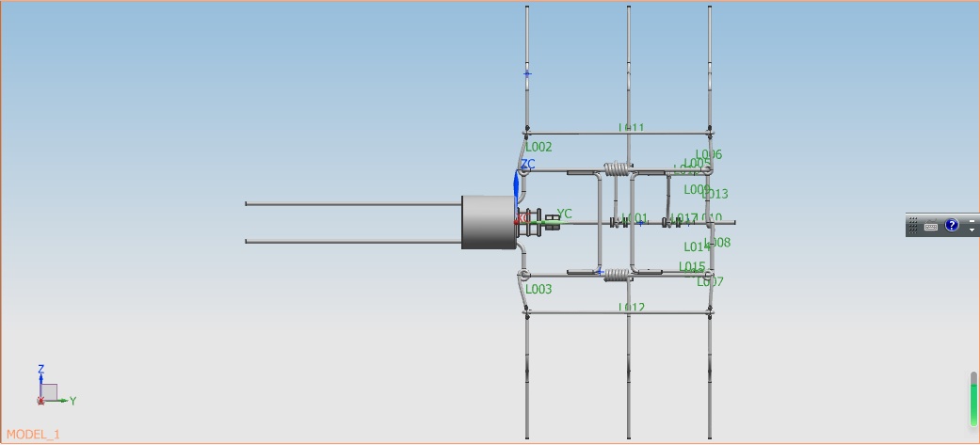Select link label L001 on the center shaft
This screenshot has height=445, width=980.
coord(635,219)
